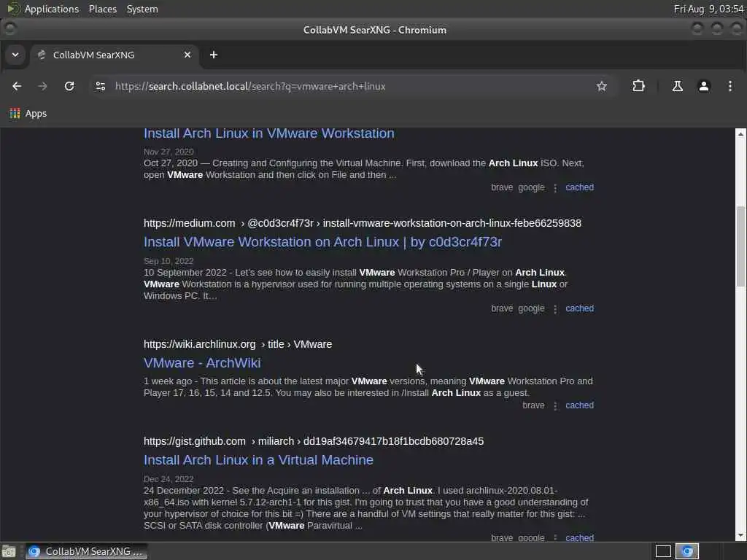Viewport: 747px width, 560px height.
Task: Go back to the previous page
Action: [17, 86]
